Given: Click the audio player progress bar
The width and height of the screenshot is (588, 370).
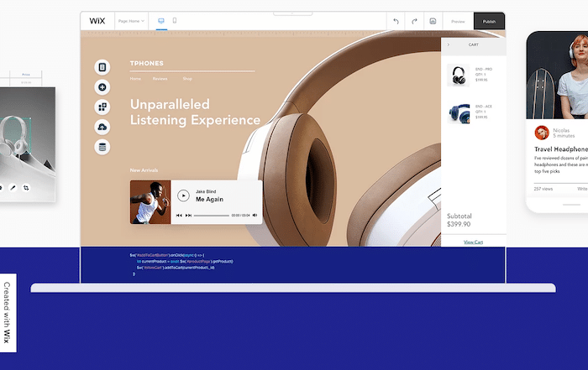Looking at the screenshot, I should point(212,216).
